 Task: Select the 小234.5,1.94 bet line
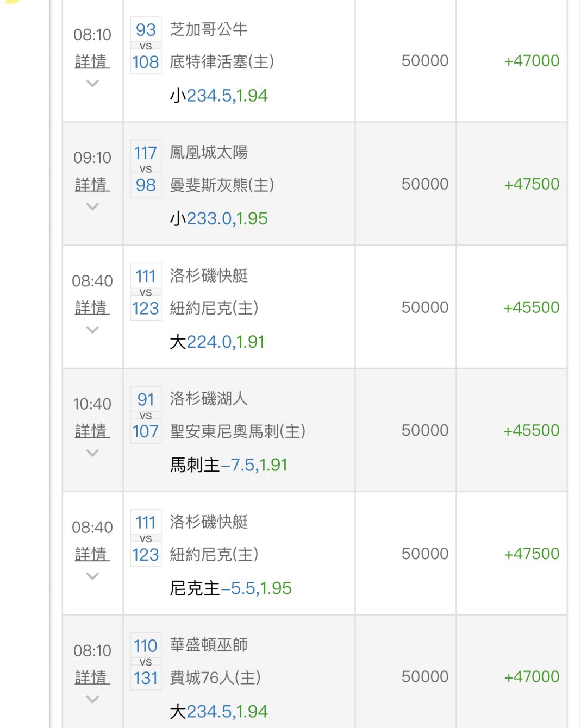coord(219,96)
